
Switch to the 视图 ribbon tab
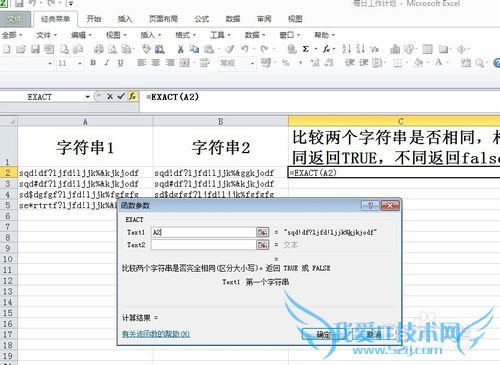click(x=295, y=19)
